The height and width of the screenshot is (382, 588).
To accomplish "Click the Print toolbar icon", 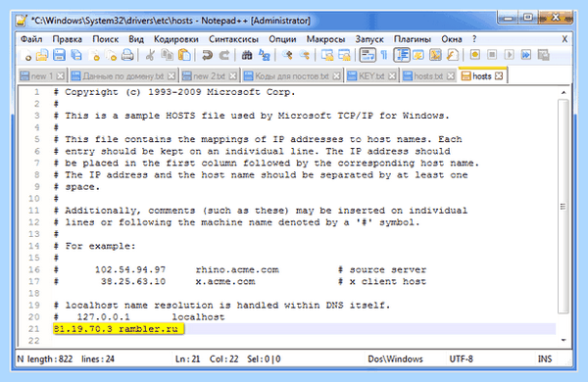I will 127,55.
